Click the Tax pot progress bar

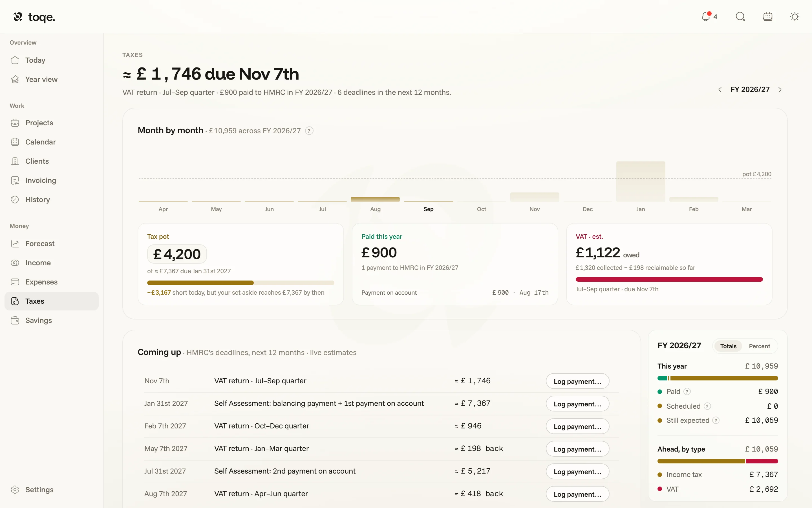240,283
